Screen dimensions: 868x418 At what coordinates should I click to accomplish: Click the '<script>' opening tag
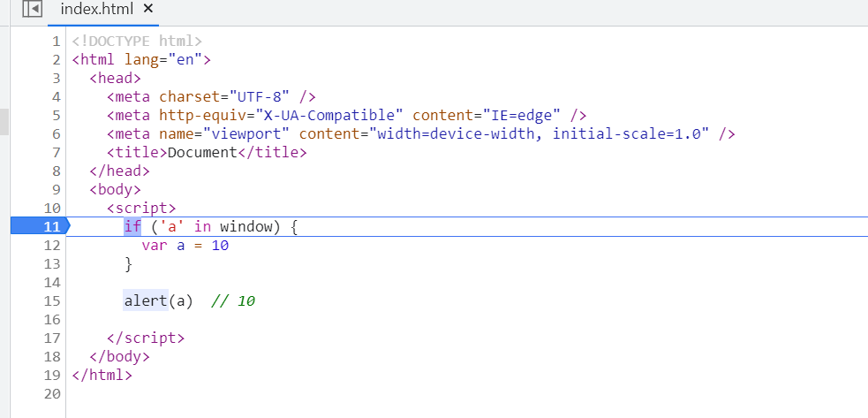click(x=141, y=209)
